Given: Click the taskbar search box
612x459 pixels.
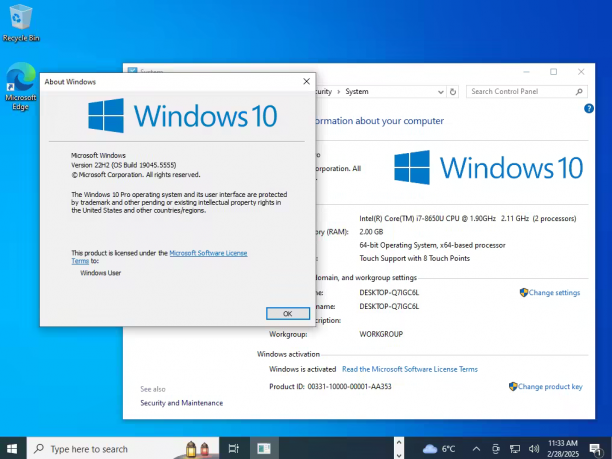Looking at the screenshot, I should coord(123,448).
